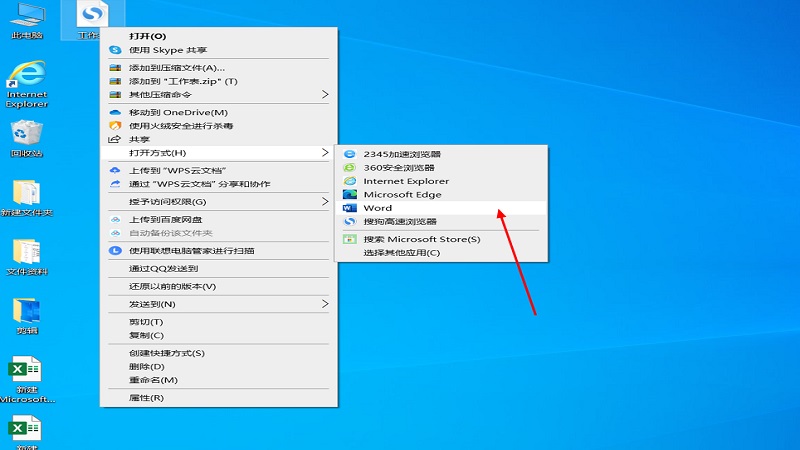The width and height of the screenshot is (800, 450).
Task: Click the 共享 share icon
Action: pos(114,139)
